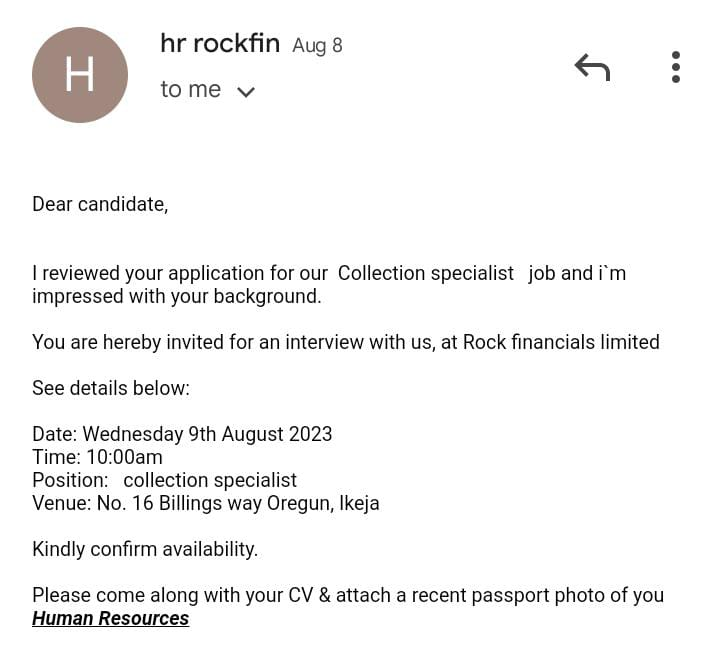Tap the 'Time: 10:00am' line
Screen dimensions: 720x657
[x=97, y=457]
